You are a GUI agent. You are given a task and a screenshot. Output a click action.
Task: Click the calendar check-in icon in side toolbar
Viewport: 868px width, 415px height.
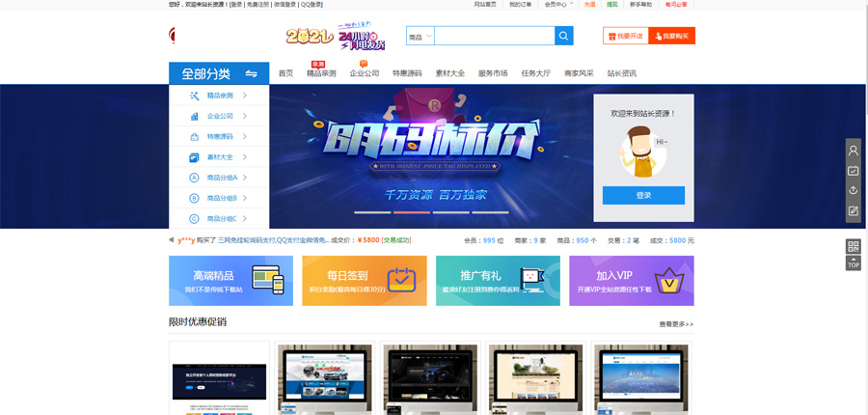click(x=853, y=171)
